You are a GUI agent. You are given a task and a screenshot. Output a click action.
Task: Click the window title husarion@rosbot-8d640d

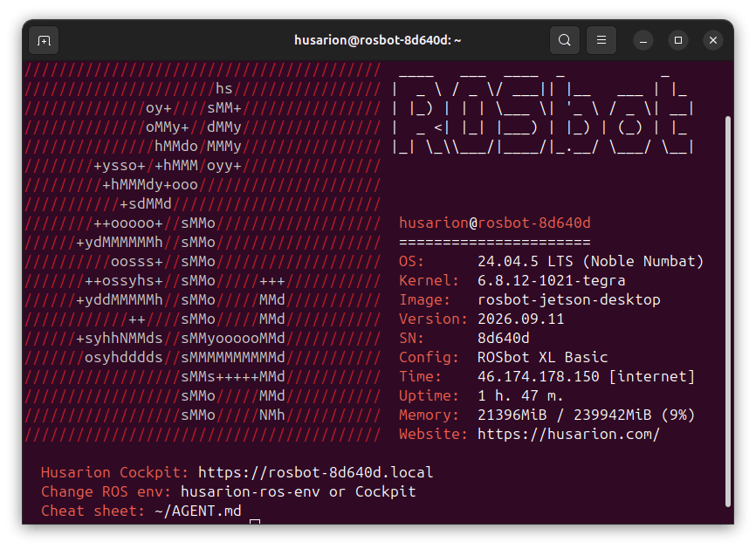coord(377,40)
